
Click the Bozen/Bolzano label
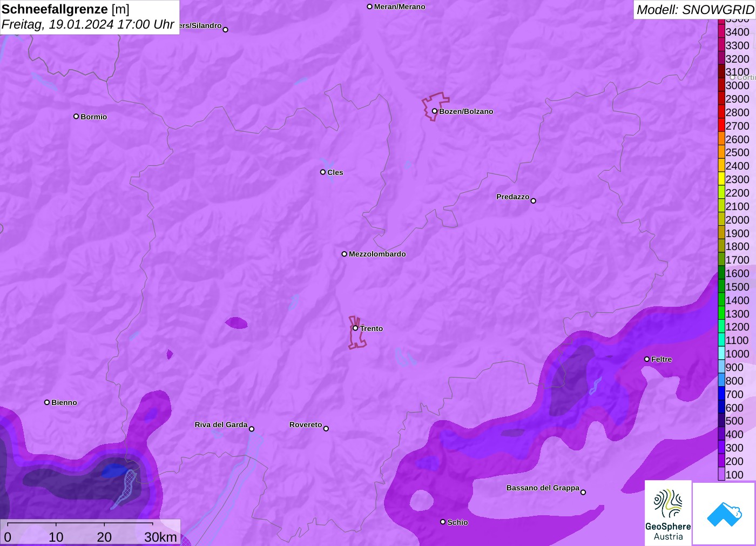[x=466, y=111]
